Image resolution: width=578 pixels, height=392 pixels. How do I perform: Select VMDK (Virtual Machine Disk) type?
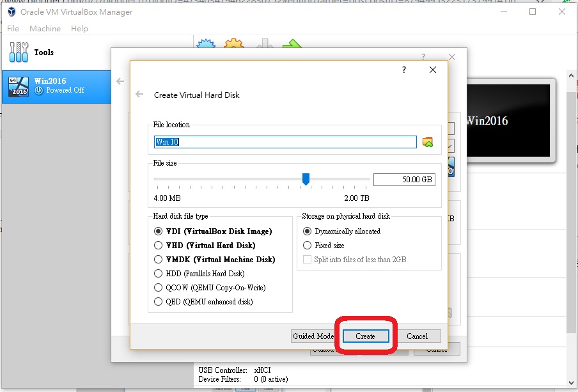point(215,259)
